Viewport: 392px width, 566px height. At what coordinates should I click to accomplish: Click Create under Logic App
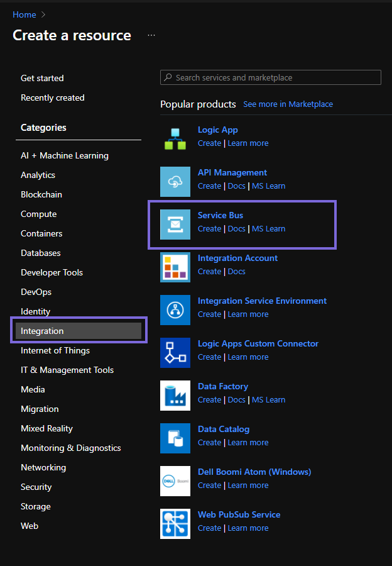pos(210,143)
